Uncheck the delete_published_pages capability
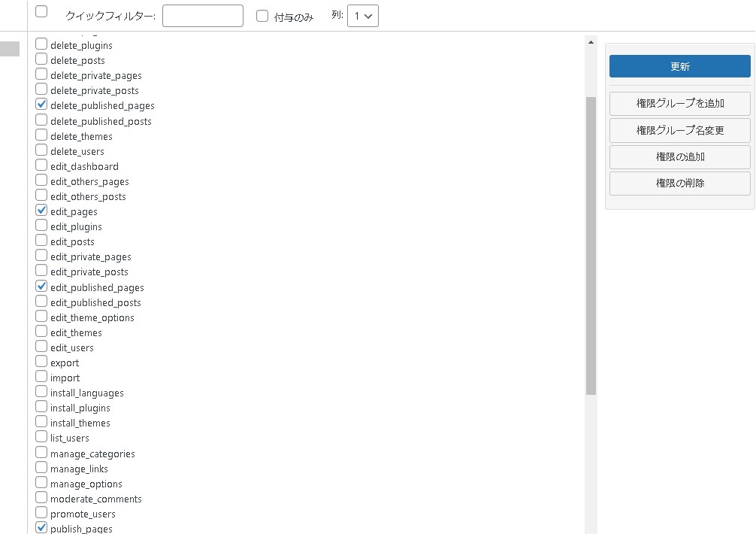The height and width of the screenshot is (534, 756). pos(41,105)
